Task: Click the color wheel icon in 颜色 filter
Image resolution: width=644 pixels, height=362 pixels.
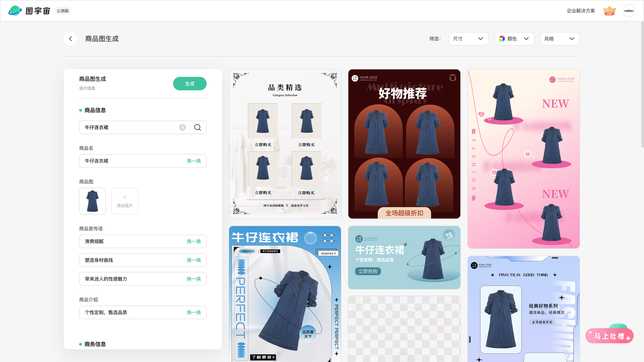Action: pyautogui.click(x=502, y=39)
